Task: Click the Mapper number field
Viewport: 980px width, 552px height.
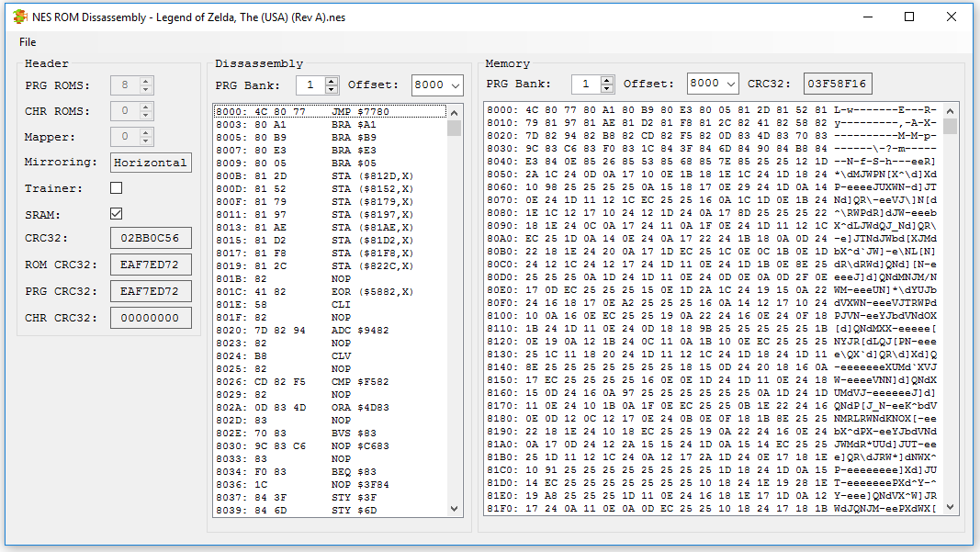Action: pos(125,136)
